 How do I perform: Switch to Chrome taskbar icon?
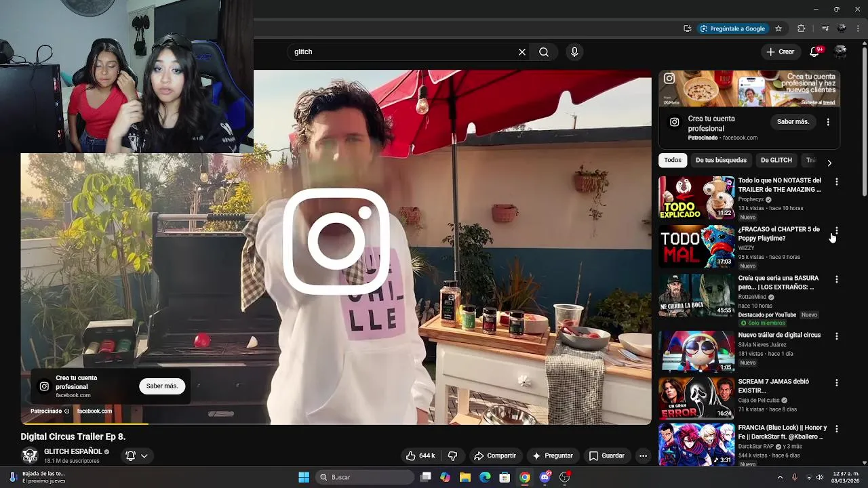pyautogui.click(x=525, y=477)
